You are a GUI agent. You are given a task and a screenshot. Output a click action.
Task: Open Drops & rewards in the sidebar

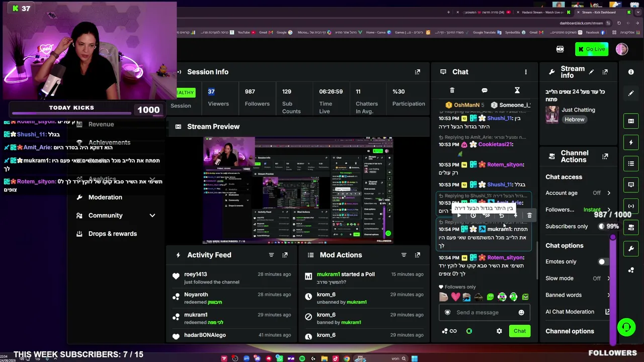pyautogui.click(x=112, y=234)
